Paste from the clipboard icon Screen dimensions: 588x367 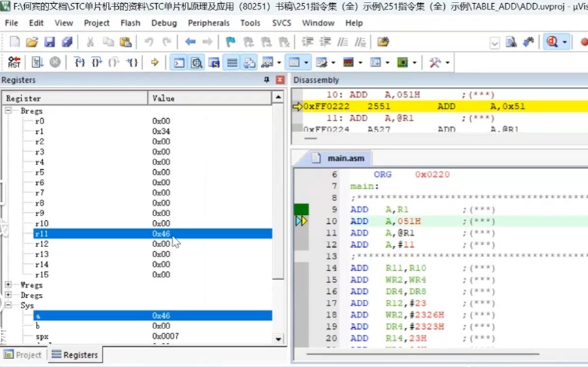coord(125,42)
